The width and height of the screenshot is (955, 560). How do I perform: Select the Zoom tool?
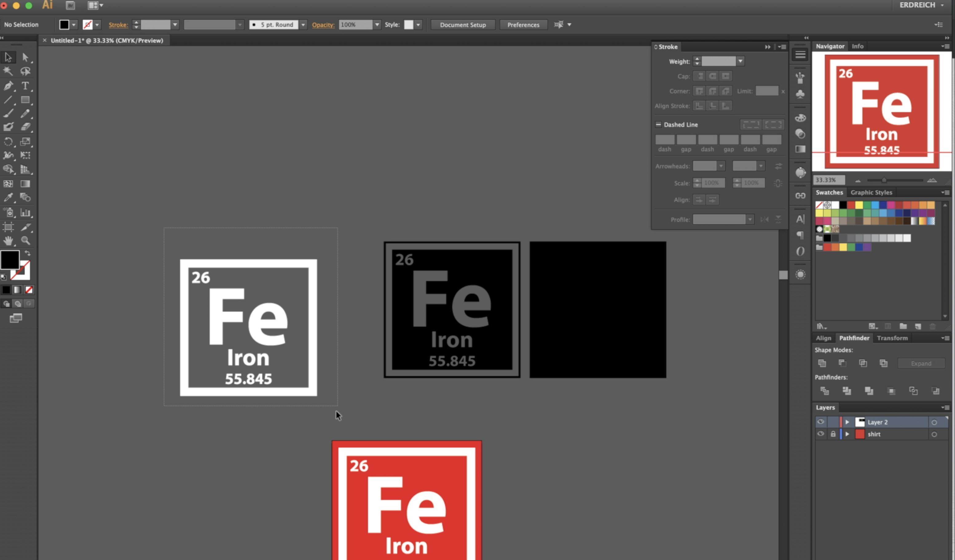click(26, 240)
